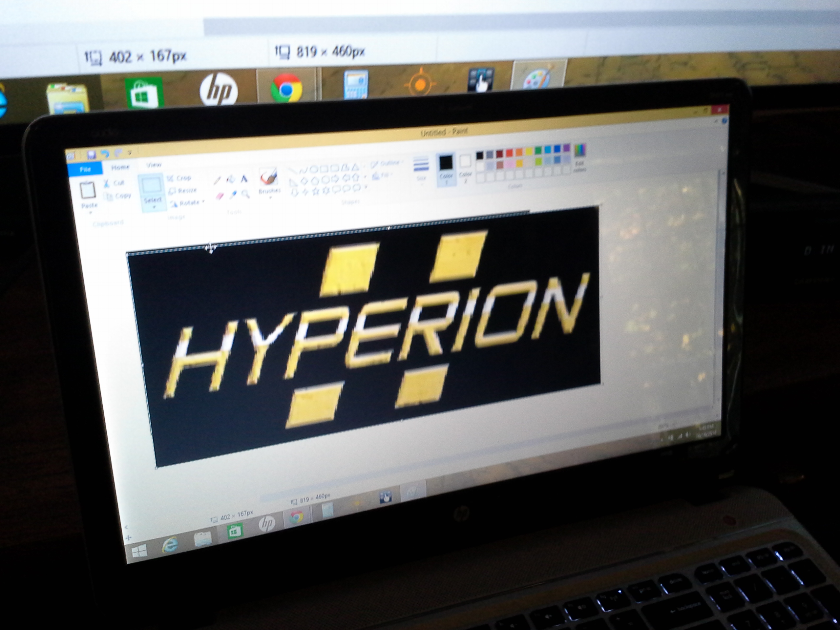This screenshot has height=630, width=840.
Task: Click the rectangular Select tool icon
Action: click(x=152, y=186)
